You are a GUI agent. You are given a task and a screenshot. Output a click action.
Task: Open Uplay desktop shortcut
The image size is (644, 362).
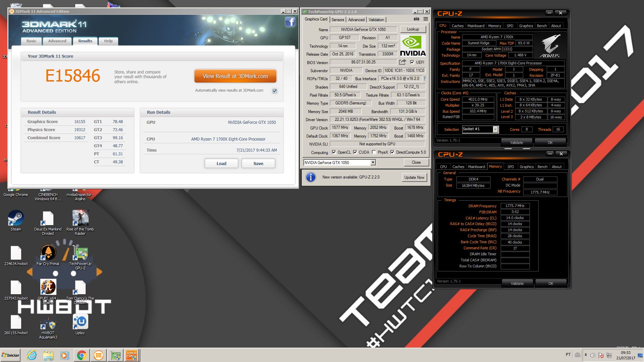80,324
